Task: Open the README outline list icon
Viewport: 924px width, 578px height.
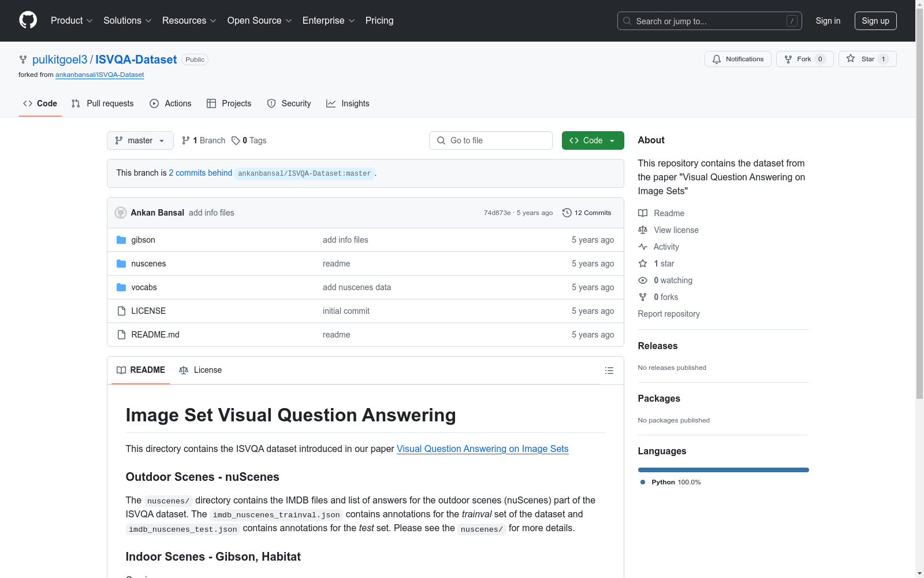Action: pos(609,370)
